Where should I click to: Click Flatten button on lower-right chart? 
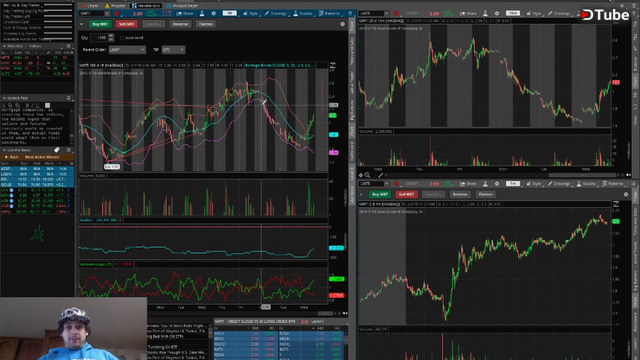tap(485, 194)
